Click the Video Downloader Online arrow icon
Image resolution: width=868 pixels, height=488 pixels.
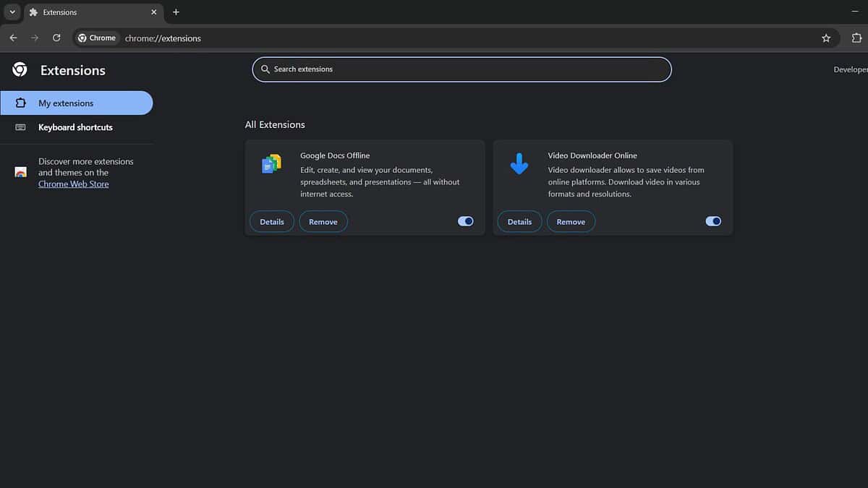tap(519, 164)
